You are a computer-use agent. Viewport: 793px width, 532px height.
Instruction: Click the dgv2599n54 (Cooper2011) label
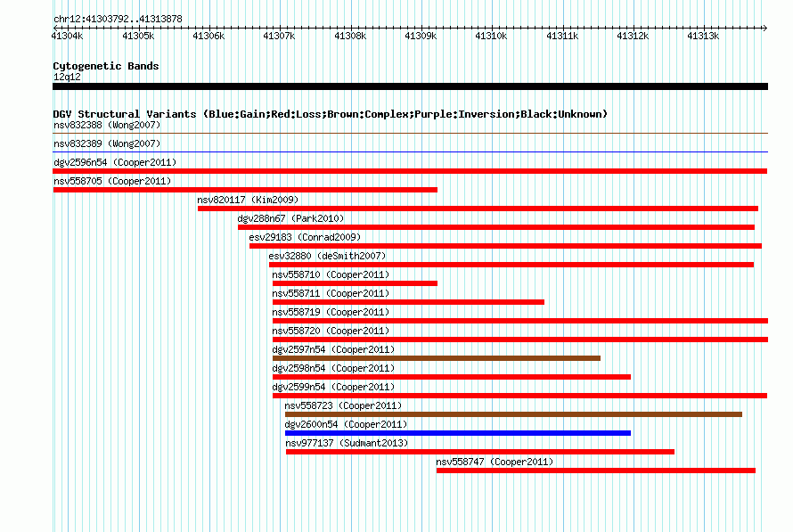click(x=333, y=387)
